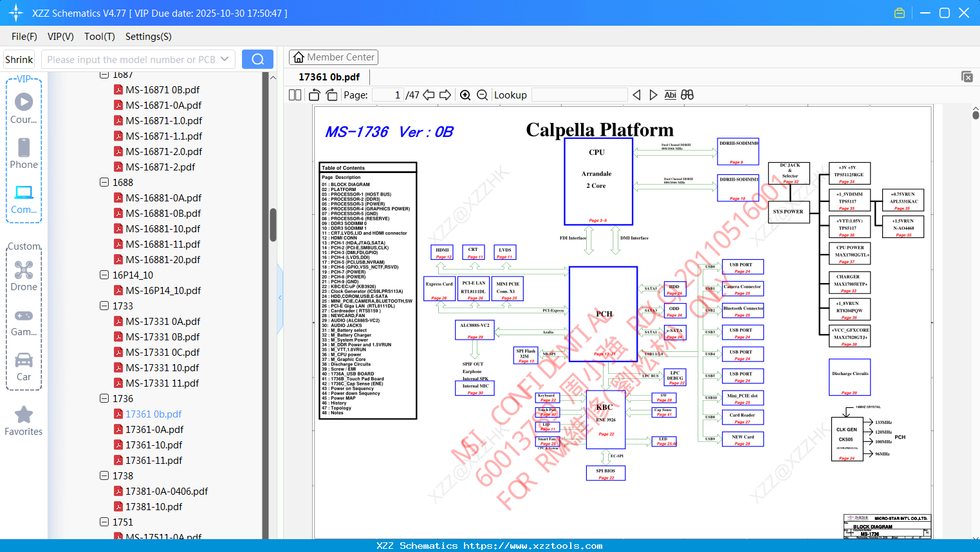Open MS-16871-2.0.pdf
Image resolution: width=980 pixels, height=552 pixels.
tap(163, 151)
